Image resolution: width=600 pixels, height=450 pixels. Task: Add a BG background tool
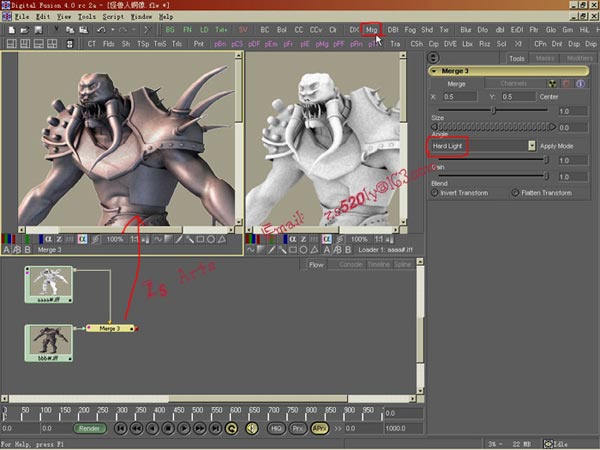click(x=170, y=30)
